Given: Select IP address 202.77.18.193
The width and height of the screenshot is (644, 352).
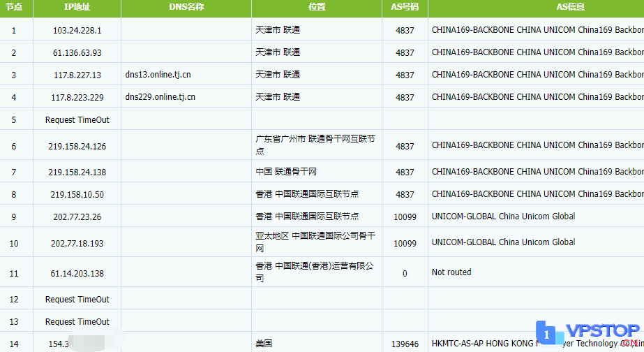Looking at the screenshot, I should point(77,244).
